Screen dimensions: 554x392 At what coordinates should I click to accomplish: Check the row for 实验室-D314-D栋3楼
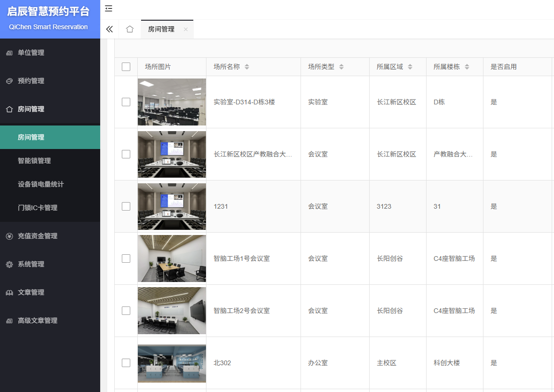[126, 102]
